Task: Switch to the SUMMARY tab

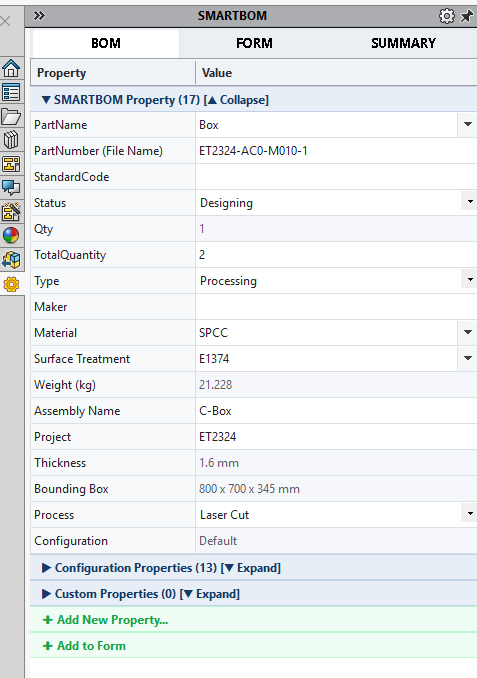Action: click(x=403, y=43)
